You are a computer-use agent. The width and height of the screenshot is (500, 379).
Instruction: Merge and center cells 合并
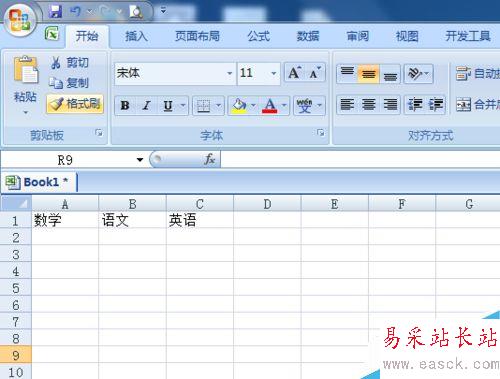tap(477, 105)
